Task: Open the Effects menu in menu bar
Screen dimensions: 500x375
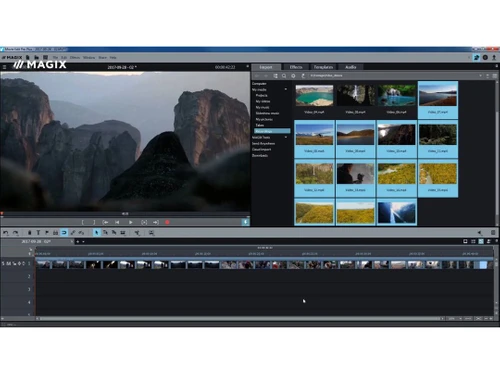Action: [75, 58]
